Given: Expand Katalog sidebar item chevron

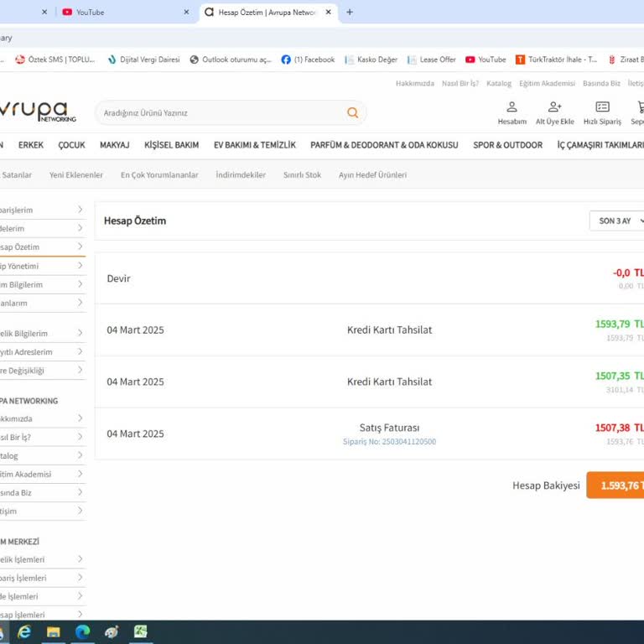Looking at the screenshot, I should tap(80, 455).
